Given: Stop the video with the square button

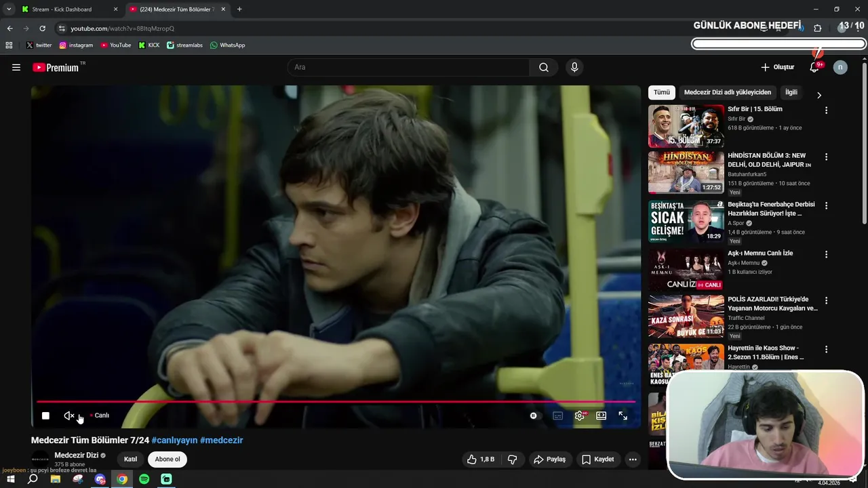Looking at the screenshot, I should tap(45, 415).
